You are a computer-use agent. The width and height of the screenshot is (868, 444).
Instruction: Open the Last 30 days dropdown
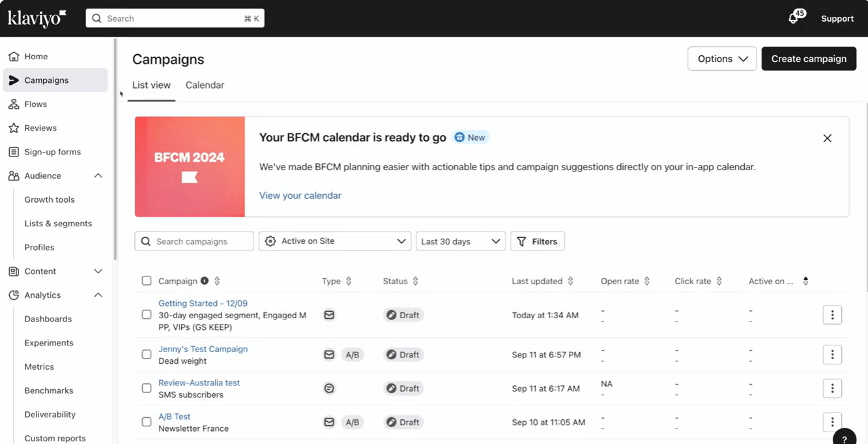point(460,241)
